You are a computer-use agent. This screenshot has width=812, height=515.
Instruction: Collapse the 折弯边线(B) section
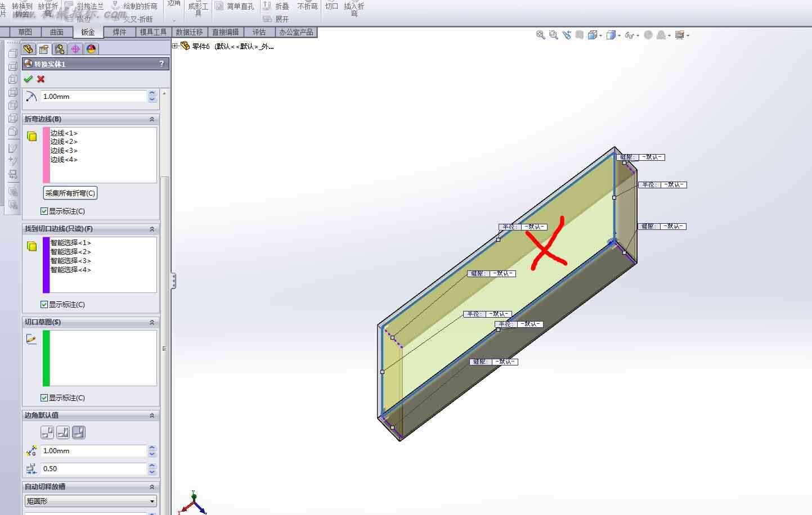(x=152, y=119)
